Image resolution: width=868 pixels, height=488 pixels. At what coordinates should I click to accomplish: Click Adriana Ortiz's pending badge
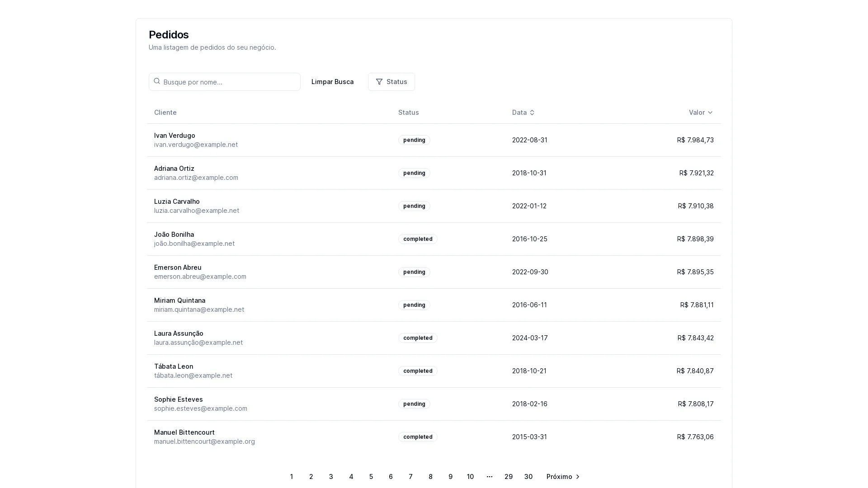[414, 173]
